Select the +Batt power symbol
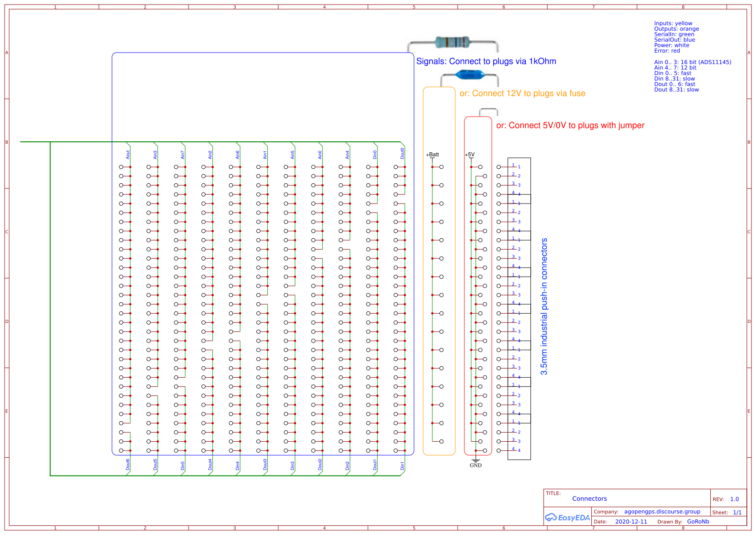Image resolution: width=756 pixels, height=535 pixels. pyautogui.click(x=432, y=155)
